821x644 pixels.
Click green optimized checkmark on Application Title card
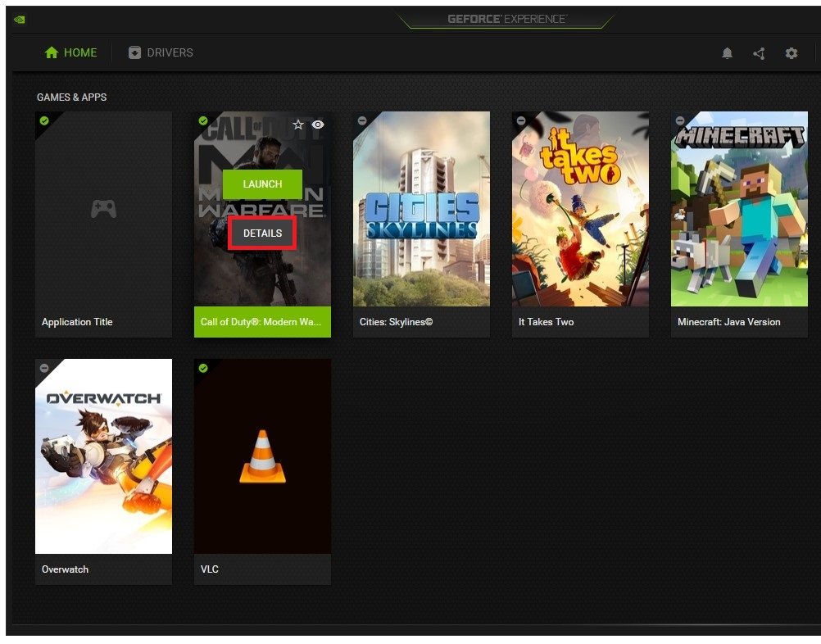[x=44, y=121]
